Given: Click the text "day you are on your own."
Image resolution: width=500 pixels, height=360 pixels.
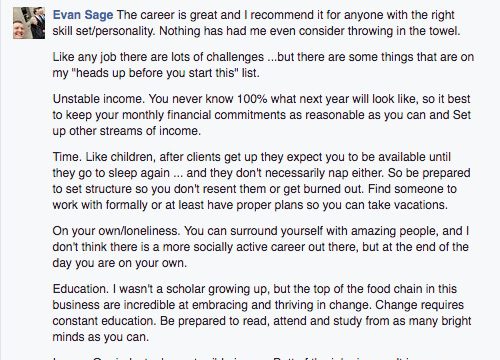Looking at the screenshot, I should pos(120,263).
